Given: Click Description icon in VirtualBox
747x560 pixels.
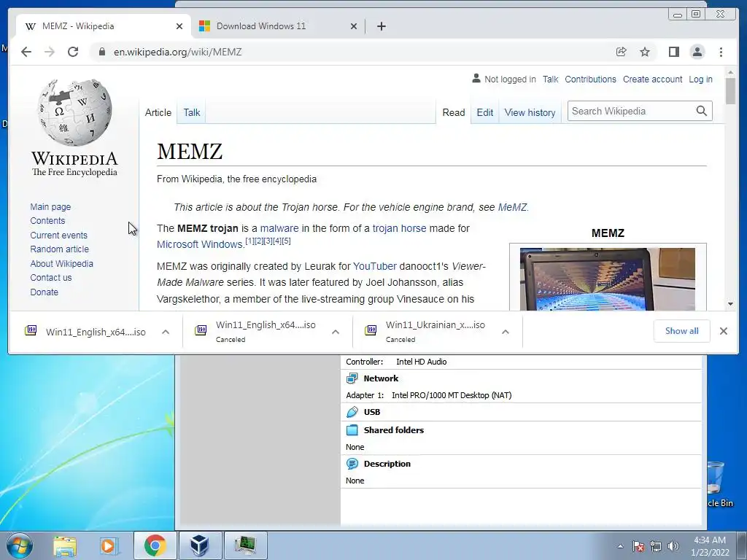Looking at the screenshot, I should coord(352,464).
